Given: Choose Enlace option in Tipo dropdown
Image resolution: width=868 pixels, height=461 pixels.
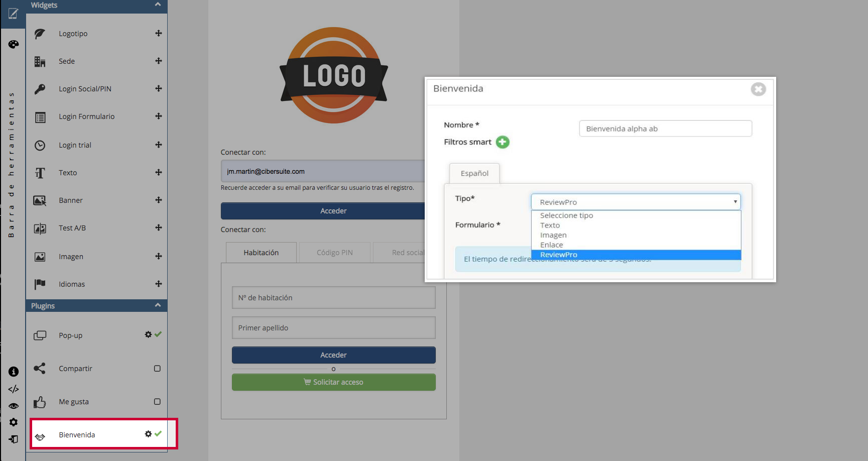Looking at the screenshot, I should pos(551,245).
